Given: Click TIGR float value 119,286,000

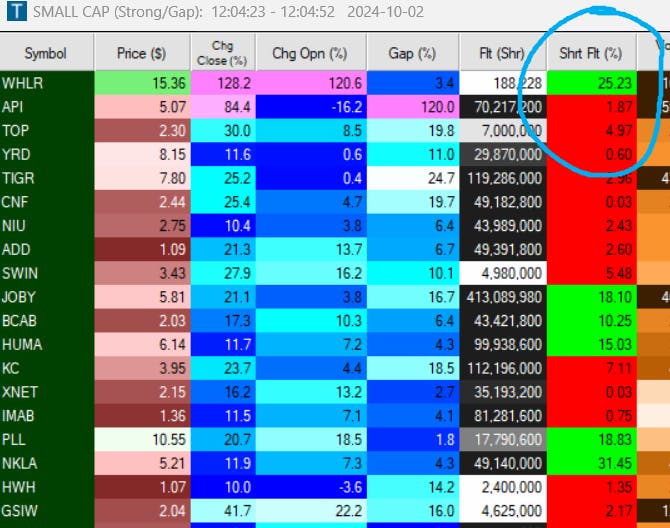Looking at the screenshot, I should click(503, 178).
